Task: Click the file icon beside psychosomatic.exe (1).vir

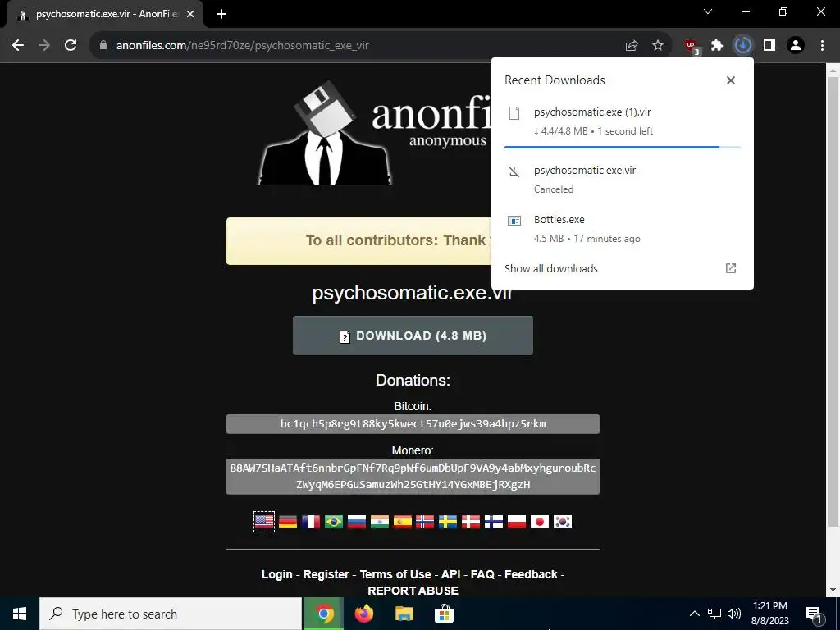Action: coord(514,112)
